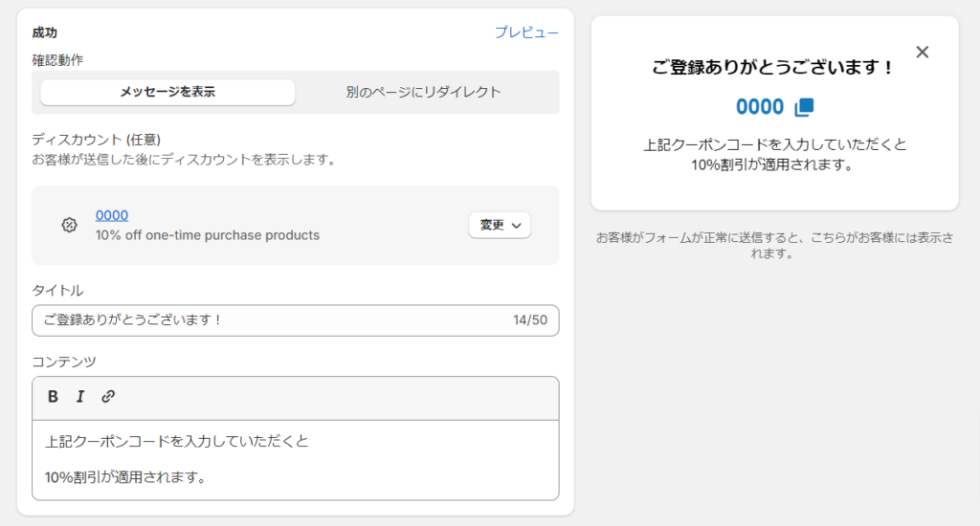
Task: Copy coupon code 0000 with the copy icon
Action: click(804, 107)
